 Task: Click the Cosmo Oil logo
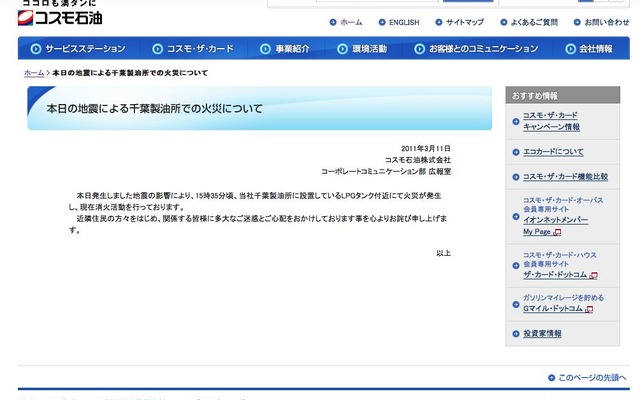[60, 18]
